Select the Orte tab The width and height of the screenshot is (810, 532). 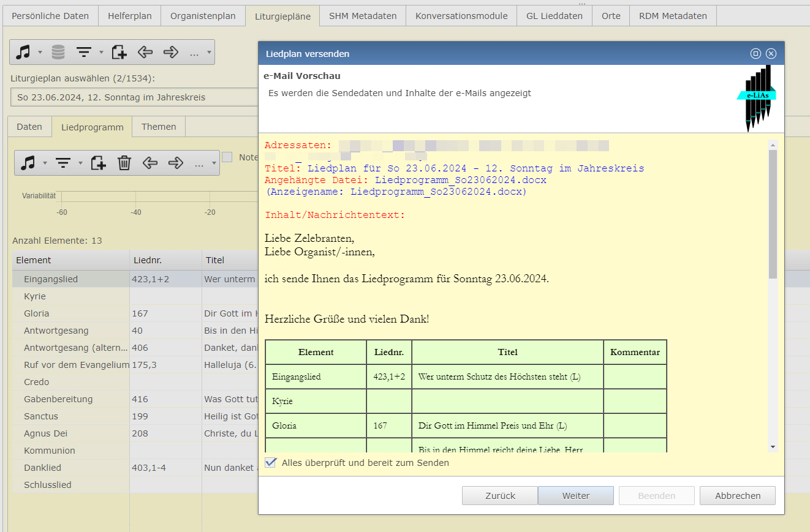611,16
